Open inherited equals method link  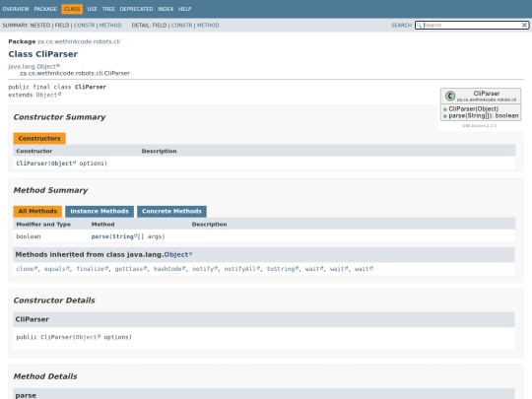coord(57,269)
